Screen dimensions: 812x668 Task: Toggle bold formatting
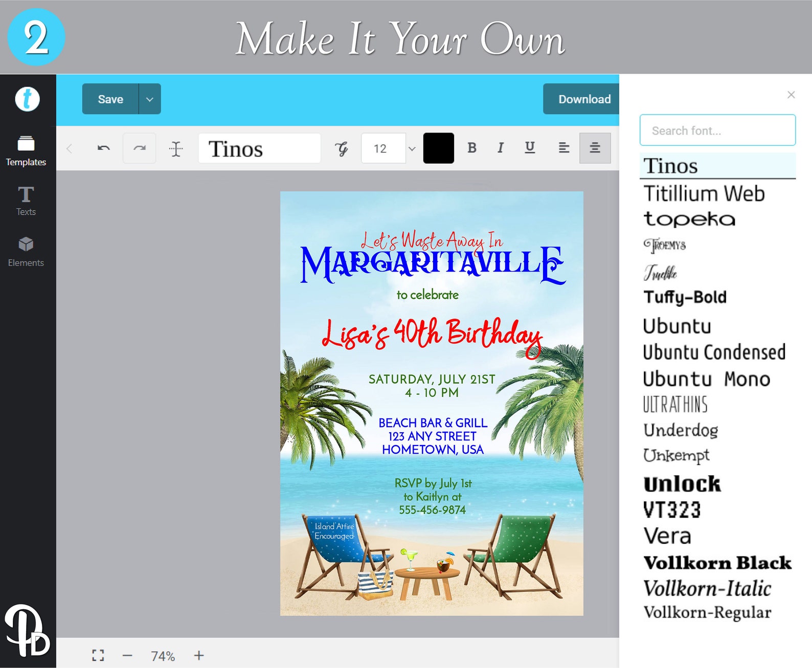[472, 148]
